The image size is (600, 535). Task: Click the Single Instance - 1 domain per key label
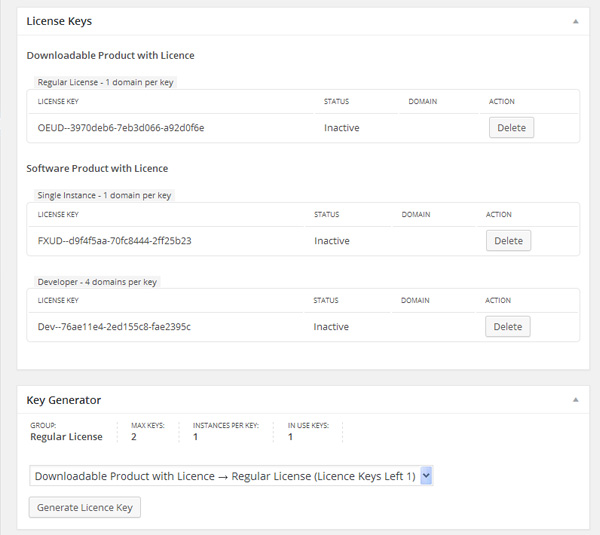coord(104,196)
